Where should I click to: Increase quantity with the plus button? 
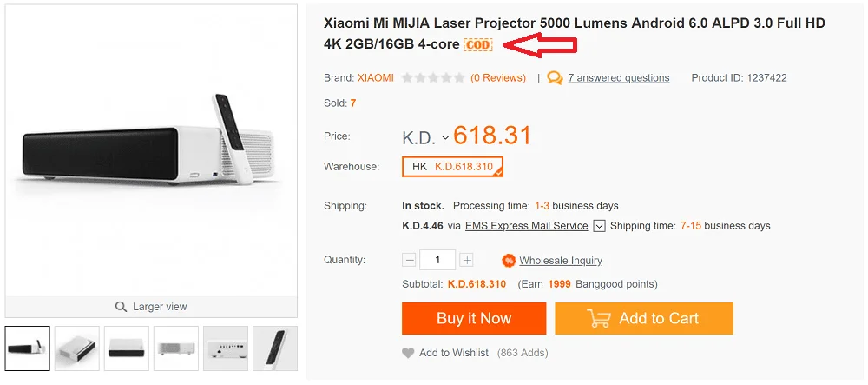pyautogui.click(x=467, y=260)
